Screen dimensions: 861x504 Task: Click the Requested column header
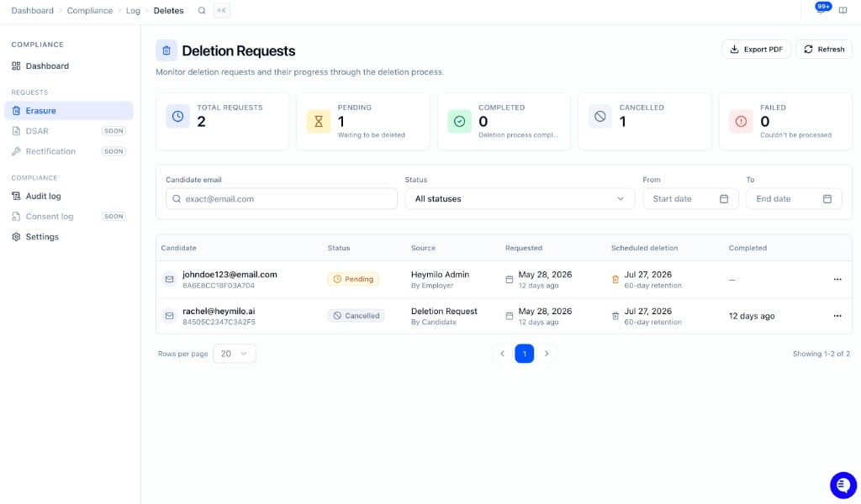[524, 248]
